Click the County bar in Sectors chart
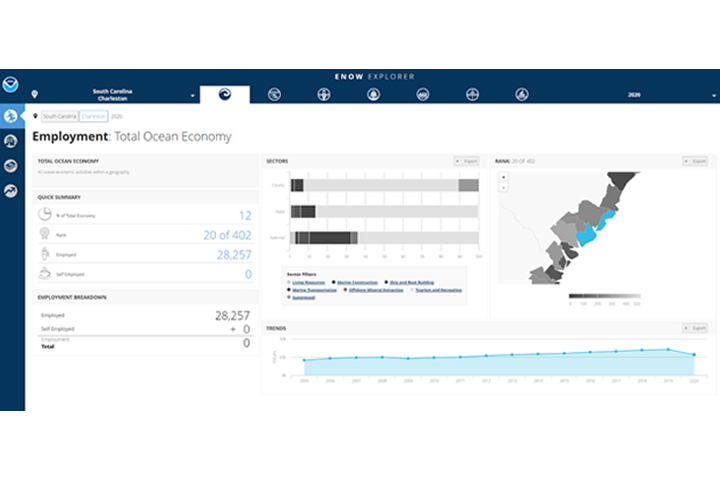This screenshot has height=480, width=720. [385, 185]
